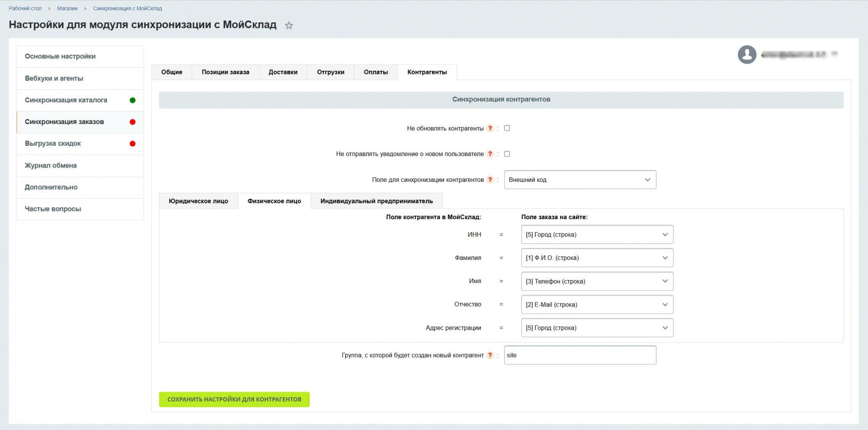Click the blurred user name next to avatar

pos(799,54)
